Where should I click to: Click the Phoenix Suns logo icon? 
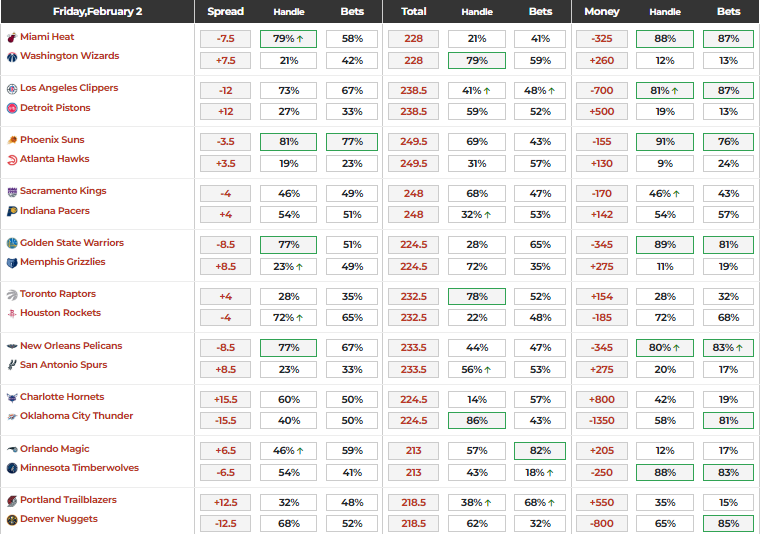[12, 140]
